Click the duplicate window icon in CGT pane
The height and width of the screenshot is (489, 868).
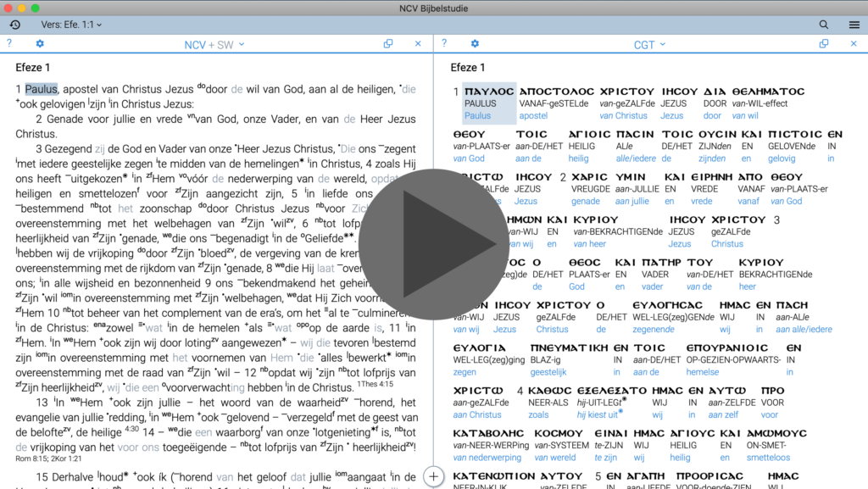click(824, 44)
